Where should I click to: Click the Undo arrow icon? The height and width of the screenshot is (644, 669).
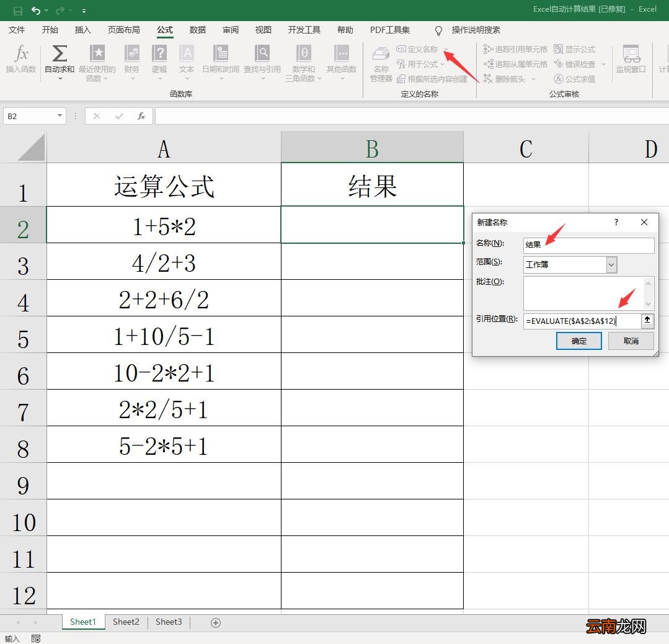(36, 11)
